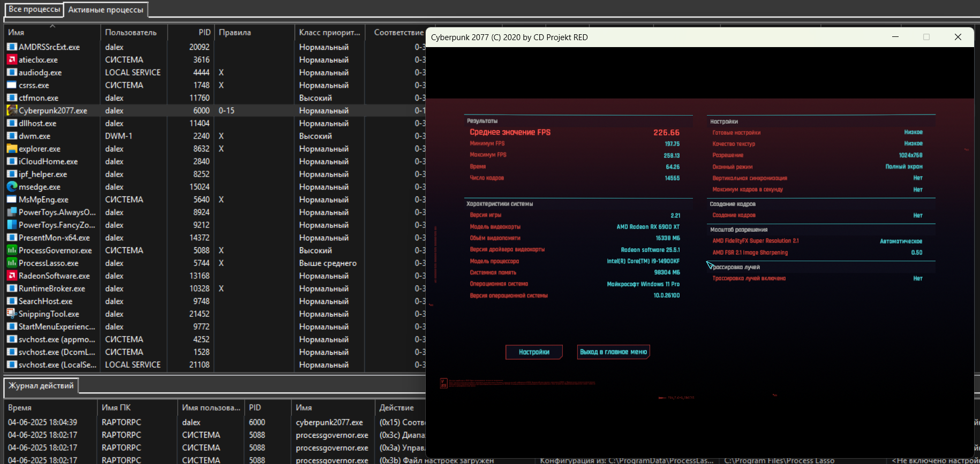Click the explorer.exe folder icon
The width and height of the screenshot is (980, 464).
[x=12, y=149]
